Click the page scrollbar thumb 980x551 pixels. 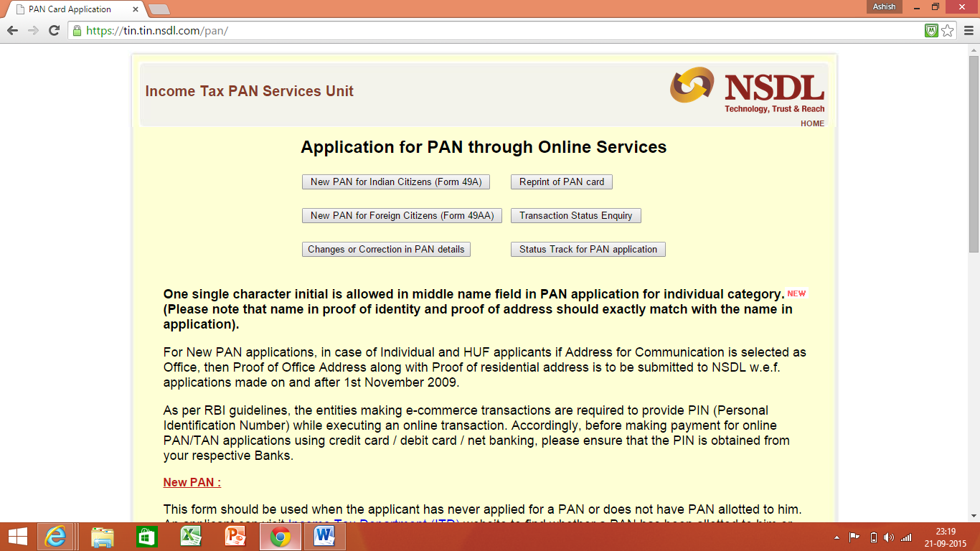974,154
